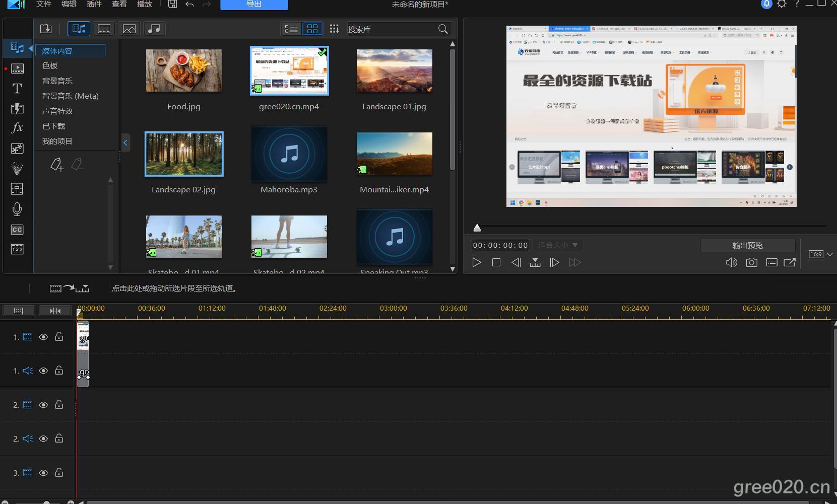Image resolution: width=837 pixels, height=504 pixels.
Task: Open preview display options icon
Action: tap(771, 262)
